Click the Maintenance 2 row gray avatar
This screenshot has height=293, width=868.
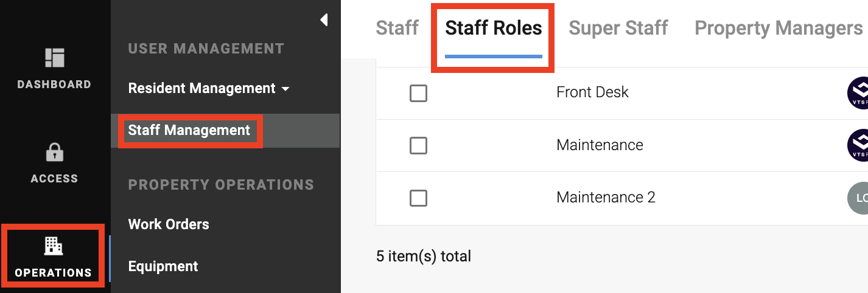pos(858,198)
